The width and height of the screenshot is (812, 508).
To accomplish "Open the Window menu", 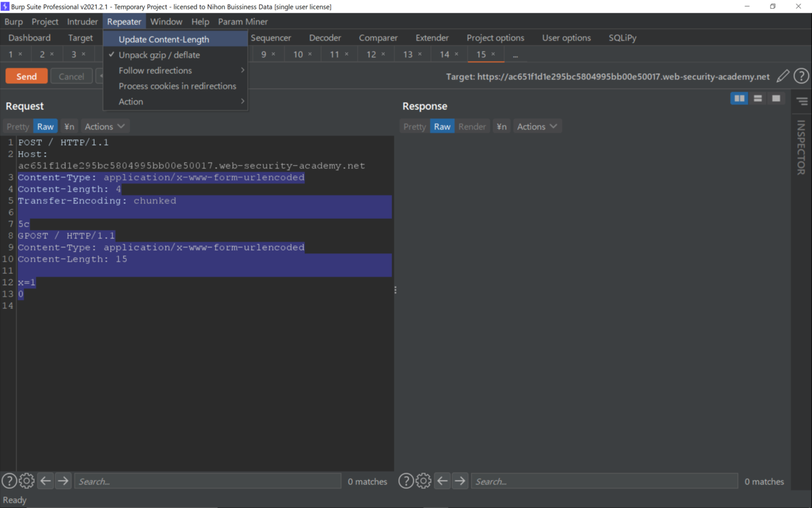I will pos(166,22).
